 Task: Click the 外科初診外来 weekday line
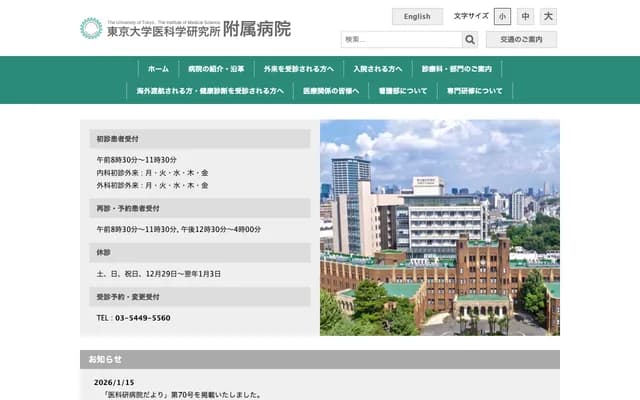click(x=152, y=186)
